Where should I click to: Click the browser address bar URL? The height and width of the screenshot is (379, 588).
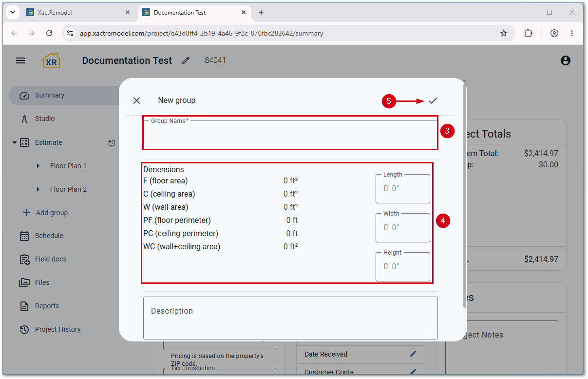click(x=201, y=34)
